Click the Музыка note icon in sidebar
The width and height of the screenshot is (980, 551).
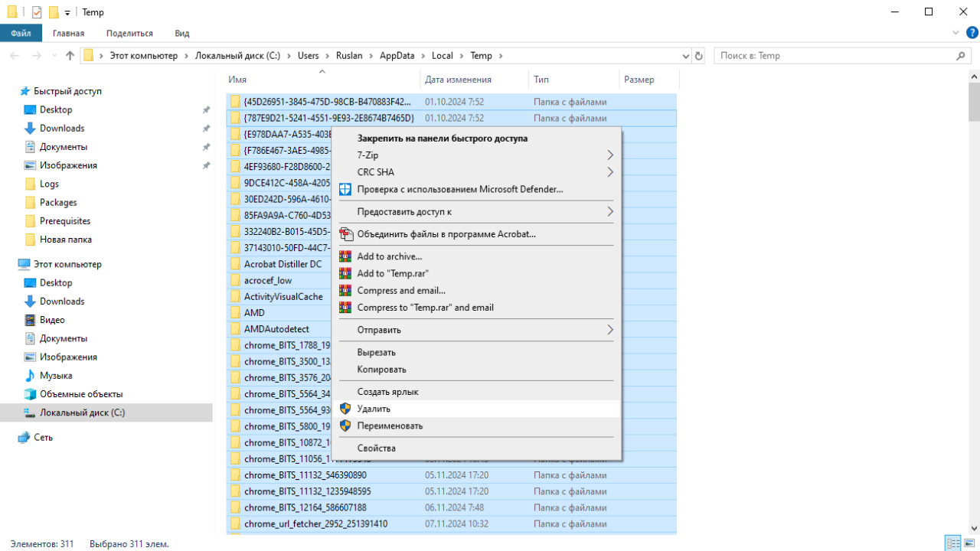pyautogui.click(x=30, y=376)
